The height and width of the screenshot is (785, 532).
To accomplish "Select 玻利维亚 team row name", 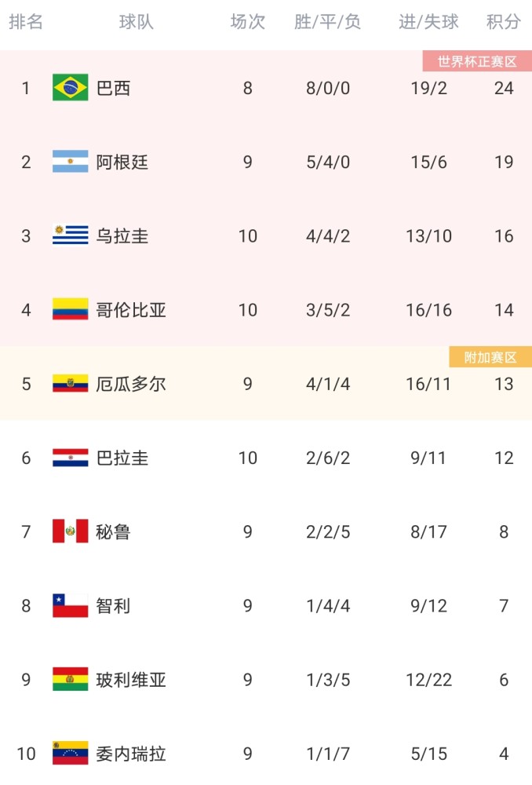I will (x=130, y=680).
